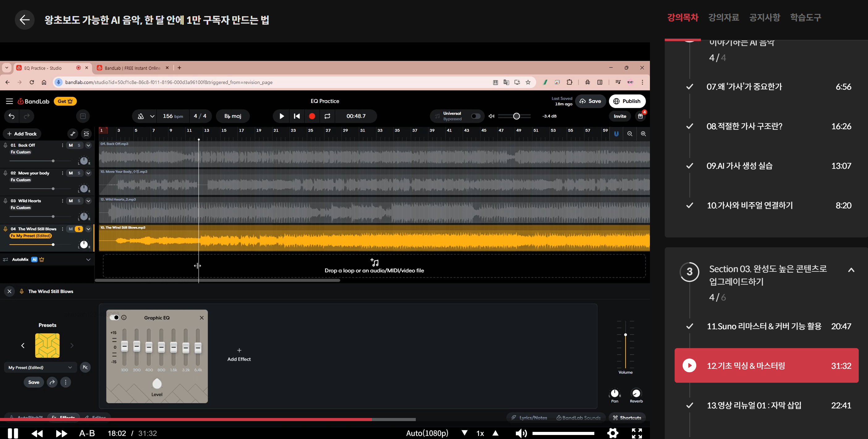Switch to the BandLab FREE Instant Online browser tab

tap(133, 68)
